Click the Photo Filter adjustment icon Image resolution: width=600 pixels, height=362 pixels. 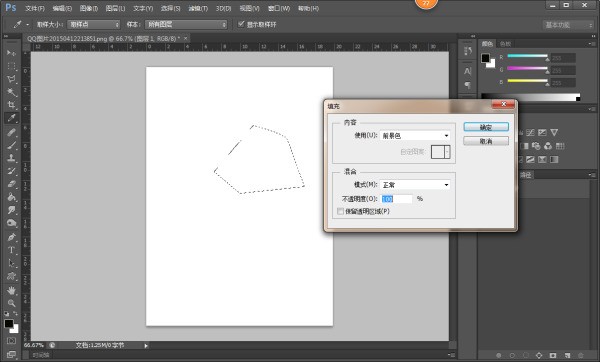536,146
